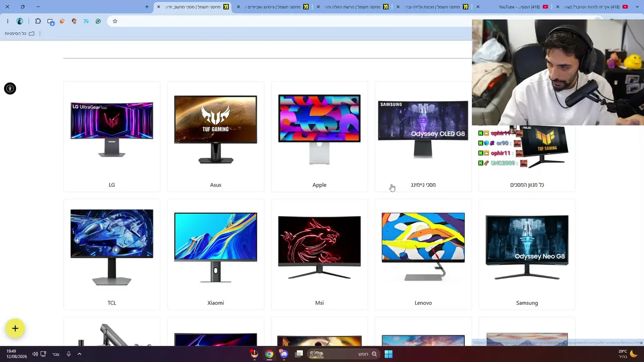This screenshot has width=644, height=362.
Task: Open the Samsung Odyssey OLED G8 image
Action: (423, 129)
